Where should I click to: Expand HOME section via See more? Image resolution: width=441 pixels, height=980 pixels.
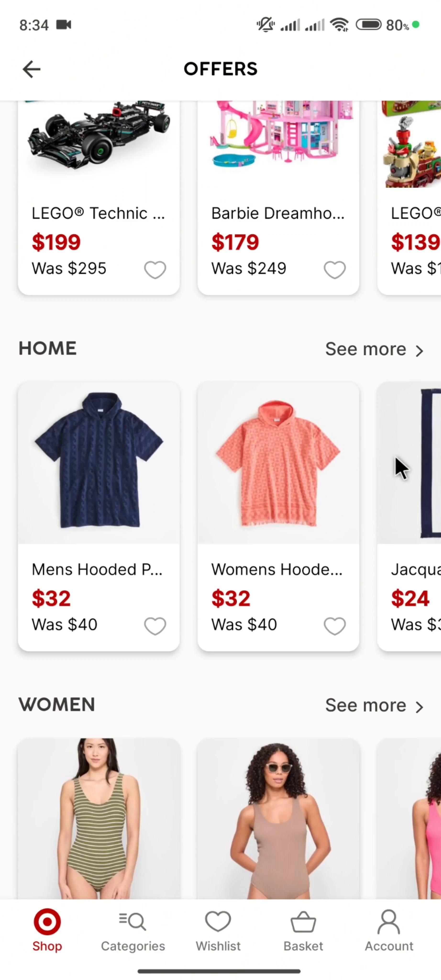(374, 349)
